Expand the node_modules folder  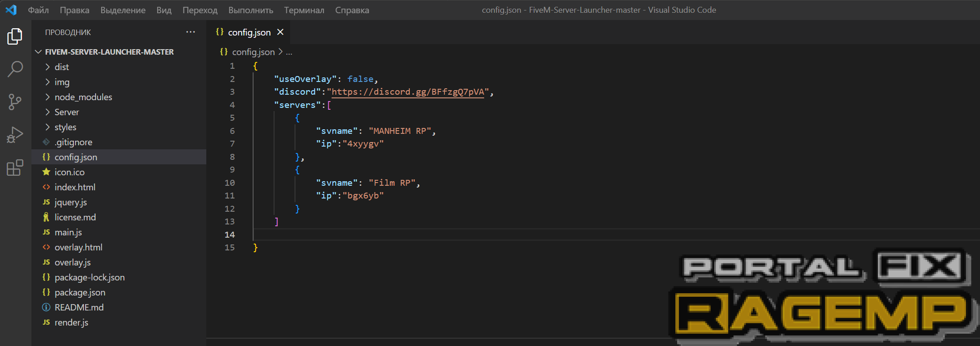[47, 97]
